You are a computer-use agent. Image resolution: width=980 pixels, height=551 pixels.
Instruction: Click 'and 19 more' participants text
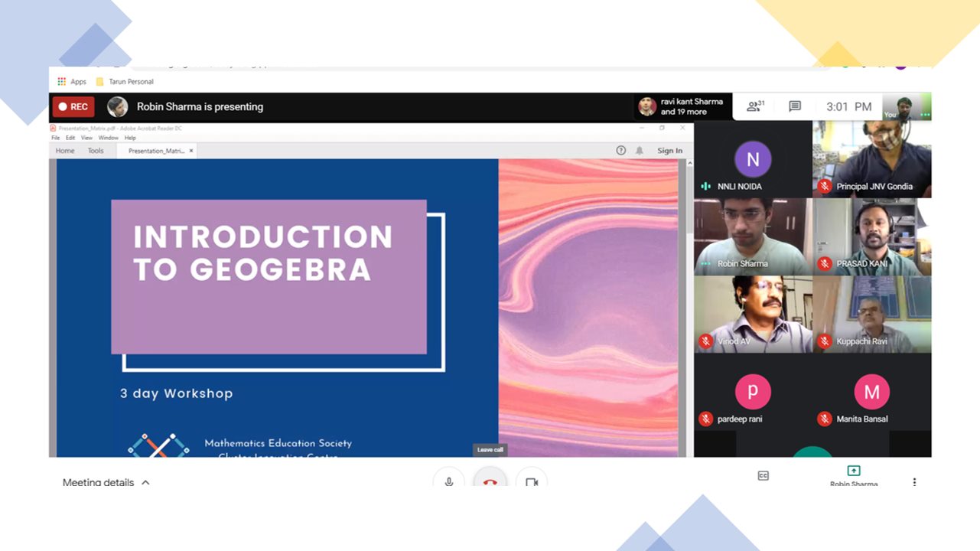coord(684,112)
